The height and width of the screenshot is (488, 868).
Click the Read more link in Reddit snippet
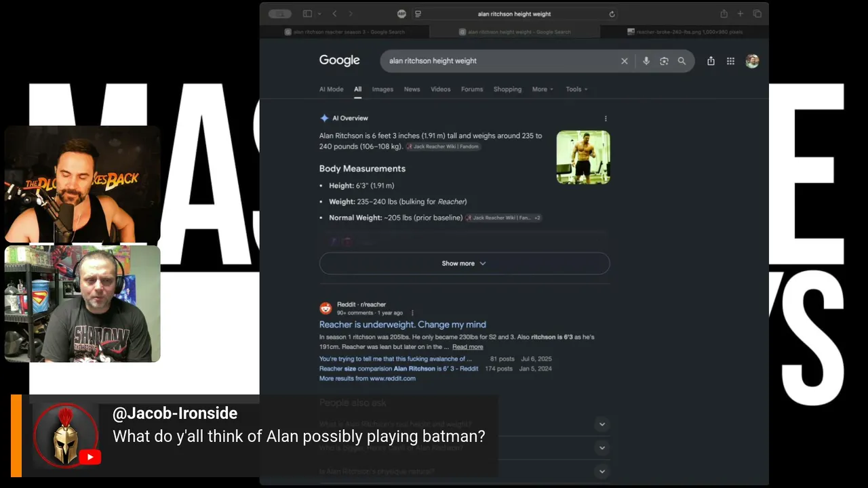(468, 347)
